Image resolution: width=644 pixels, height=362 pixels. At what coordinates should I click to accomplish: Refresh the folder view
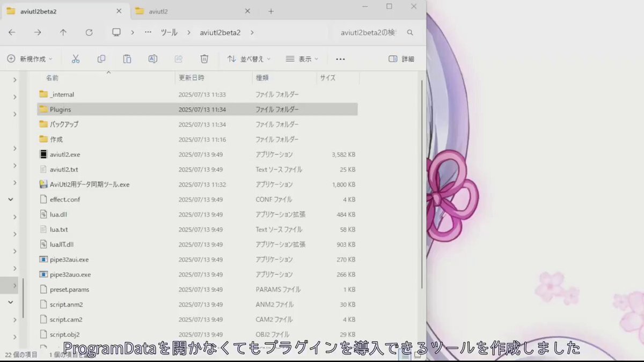(x=89, y=33)
